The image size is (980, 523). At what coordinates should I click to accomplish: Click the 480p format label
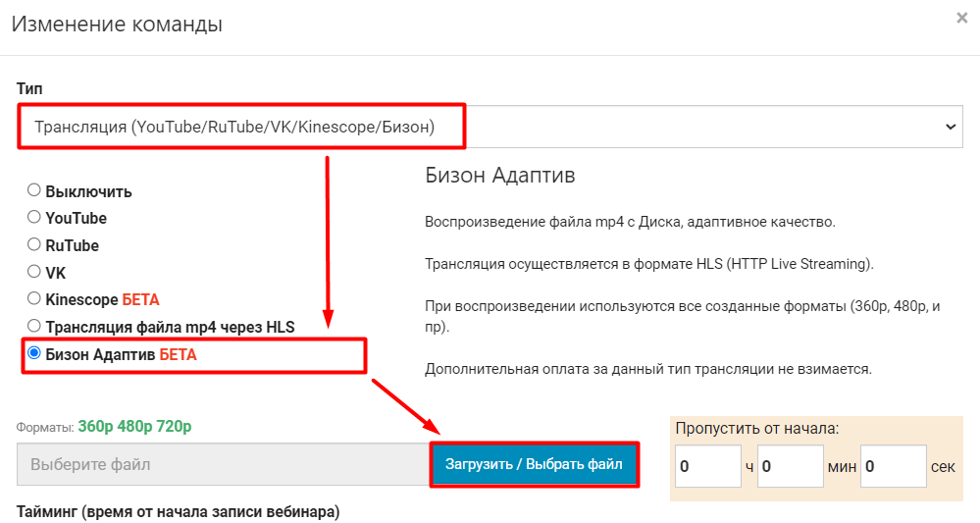click(x=134, y=426)
